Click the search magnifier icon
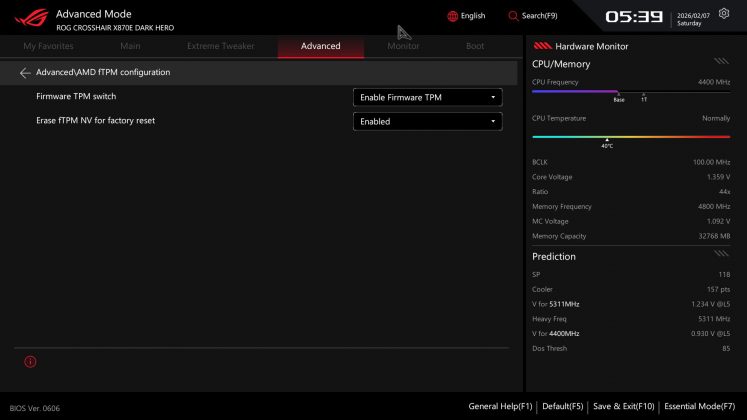 coord(513,16)
